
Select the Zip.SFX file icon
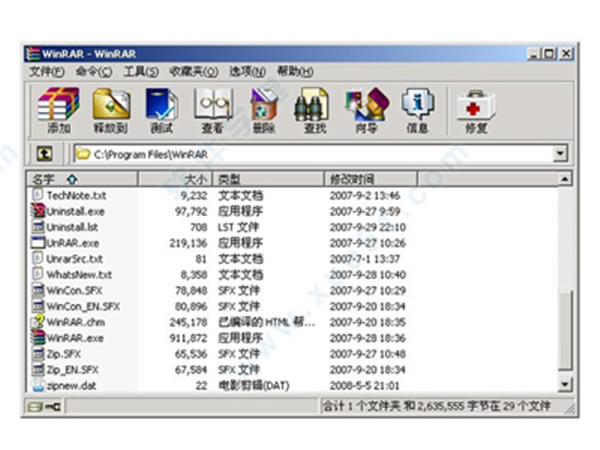tap(38, 354)
